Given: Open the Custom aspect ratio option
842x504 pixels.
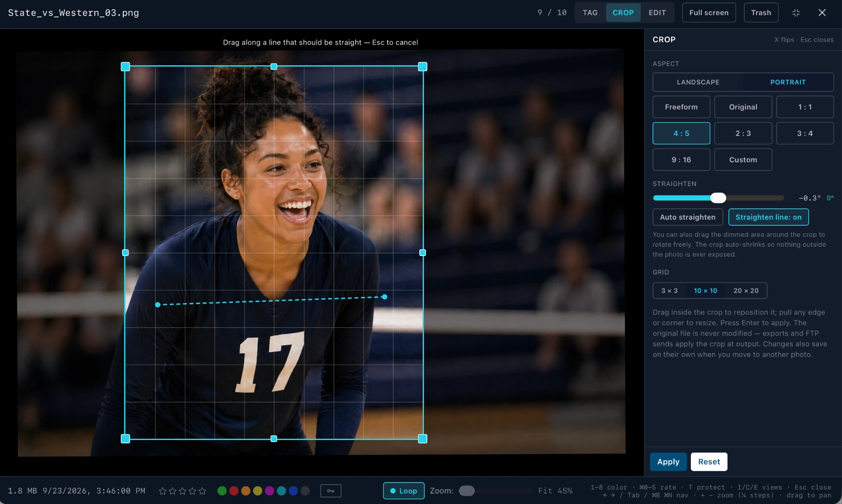Looking at the screenshot, I should pos(743,160).
